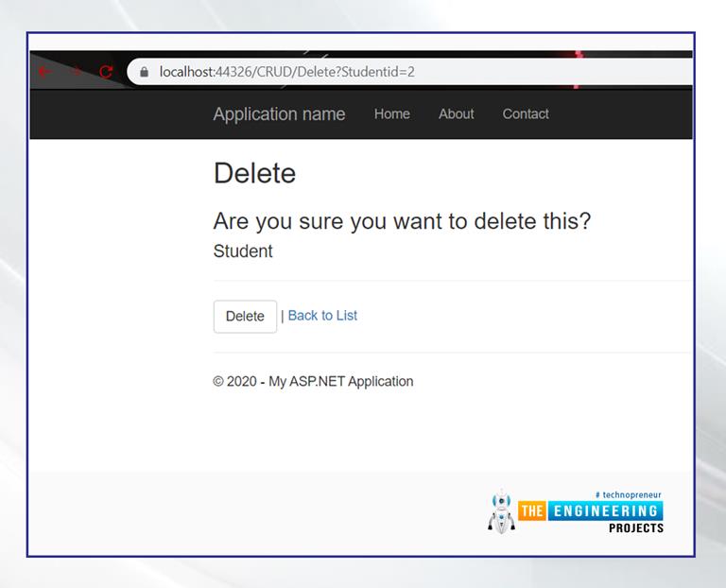Follow the Back to List link
The width and height of the screenshot is (726, 588).
click(x=322, y=316)
